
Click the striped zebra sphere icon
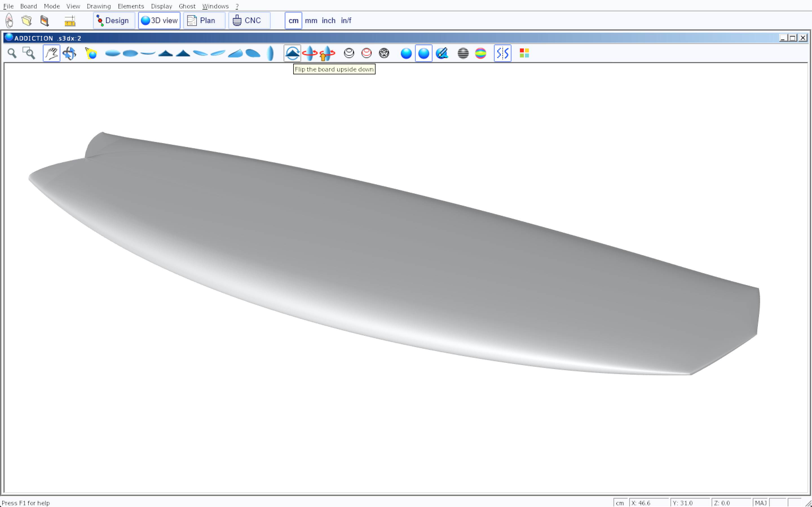tap(463, 53)
